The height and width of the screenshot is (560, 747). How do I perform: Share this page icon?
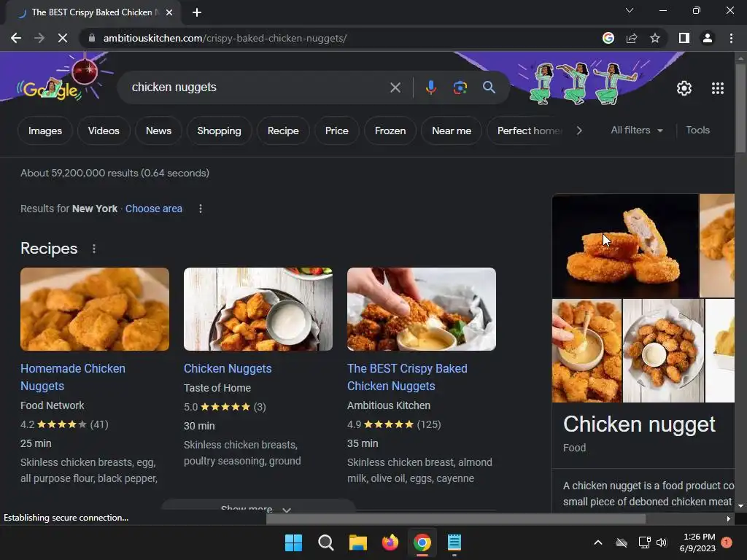coord(632,38)
